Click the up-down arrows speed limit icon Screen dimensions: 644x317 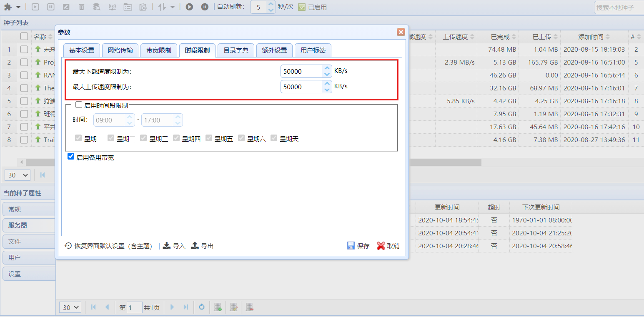162,7
